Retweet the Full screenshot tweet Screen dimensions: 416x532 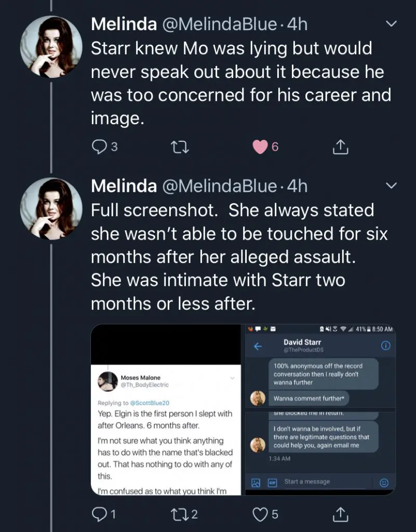(x=179, y=514)
